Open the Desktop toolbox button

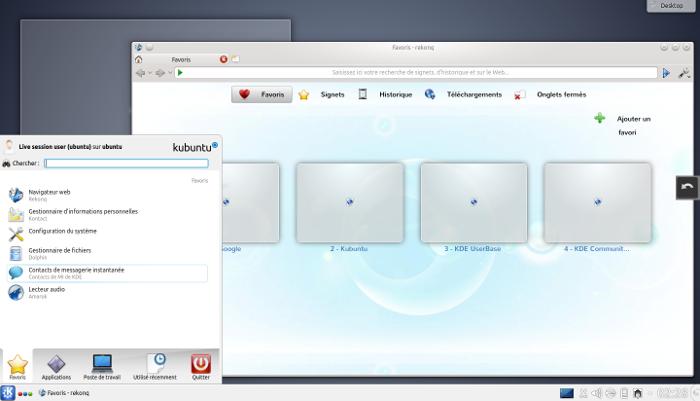pyautogui.click(x=671, y=6)
